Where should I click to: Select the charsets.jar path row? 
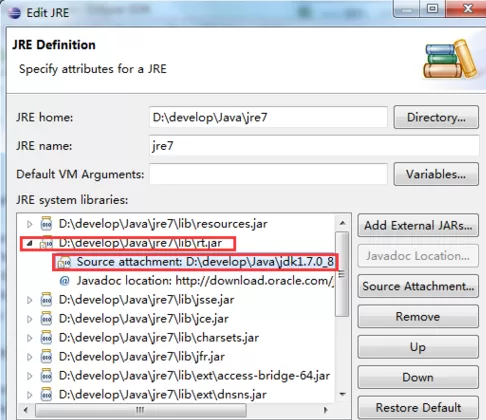(x=159, y=338)
